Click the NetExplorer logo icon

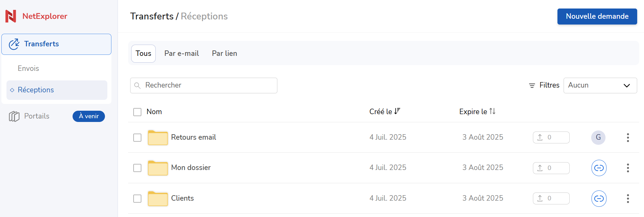11,16
